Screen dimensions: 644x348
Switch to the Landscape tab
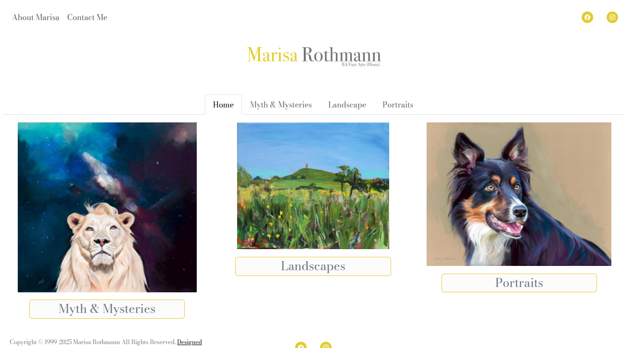[347, 105]
